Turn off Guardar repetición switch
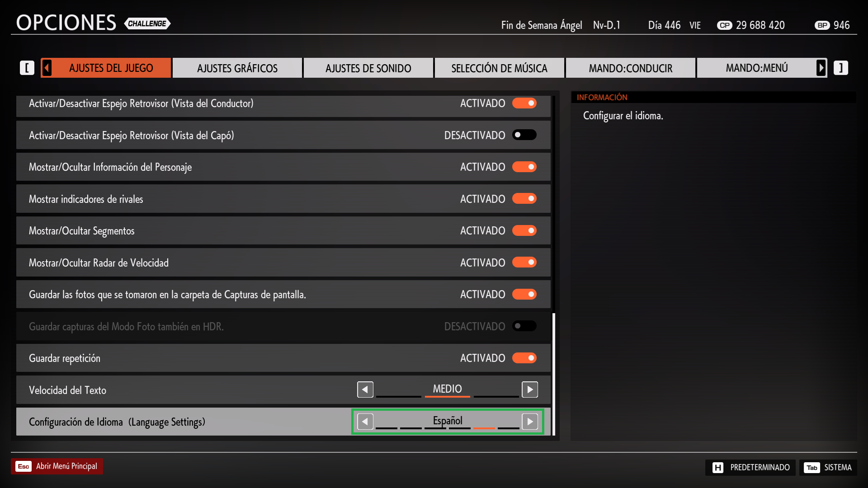Image resolution: width=868 pixels, height=488 pixels. (524, 358)
